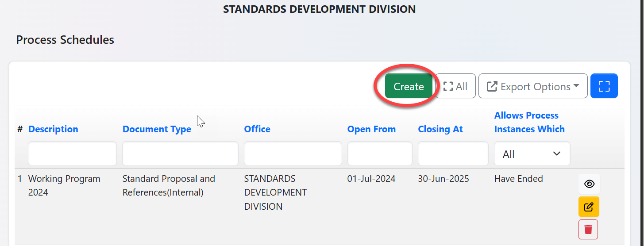The image size is (644, 246).
Task: Select the Office filter input box
Action: point(293,154)
